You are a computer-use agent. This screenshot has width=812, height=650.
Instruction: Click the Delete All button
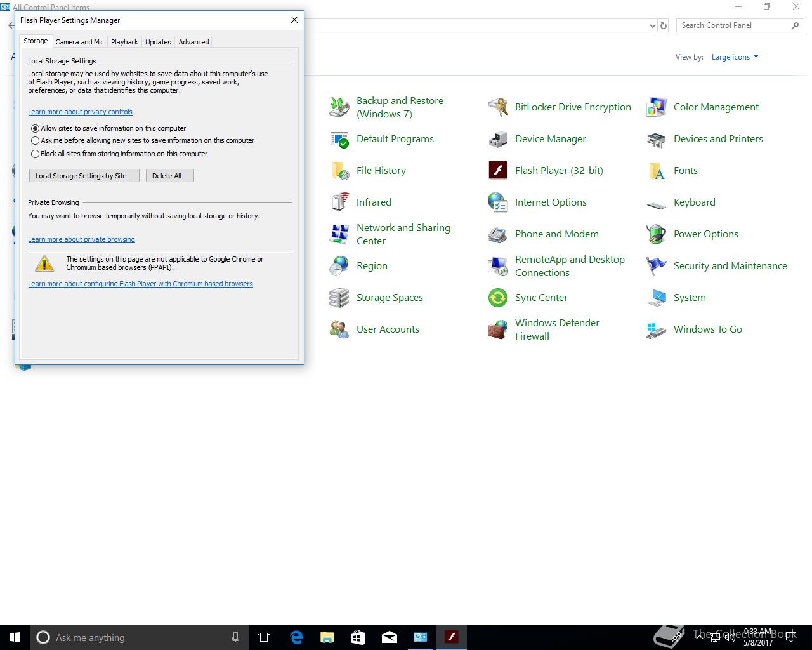169,176
